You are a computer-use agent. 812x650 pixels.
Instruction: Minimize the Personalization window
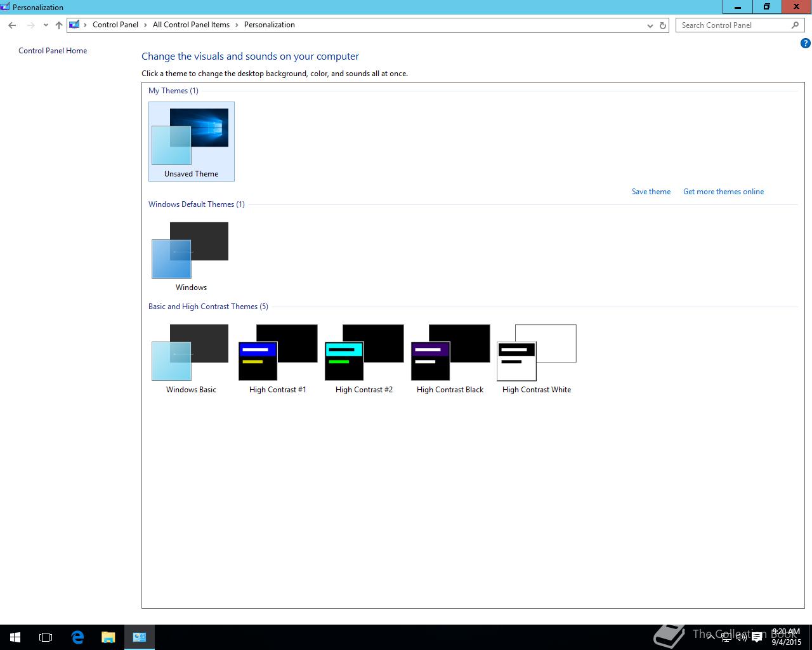click(x=738, y=7)
